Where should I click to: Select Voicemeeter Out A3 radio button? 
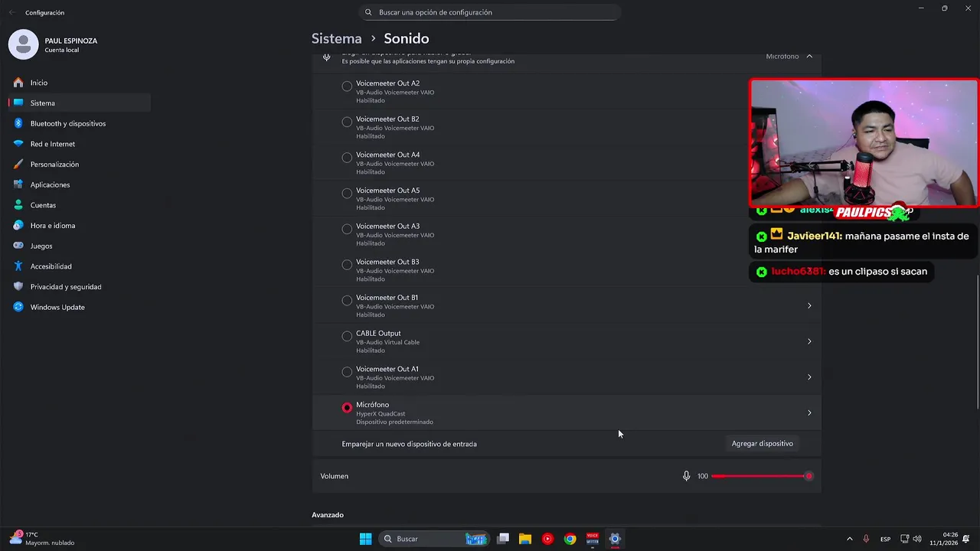pyautogui.click(x=347, y=229)
